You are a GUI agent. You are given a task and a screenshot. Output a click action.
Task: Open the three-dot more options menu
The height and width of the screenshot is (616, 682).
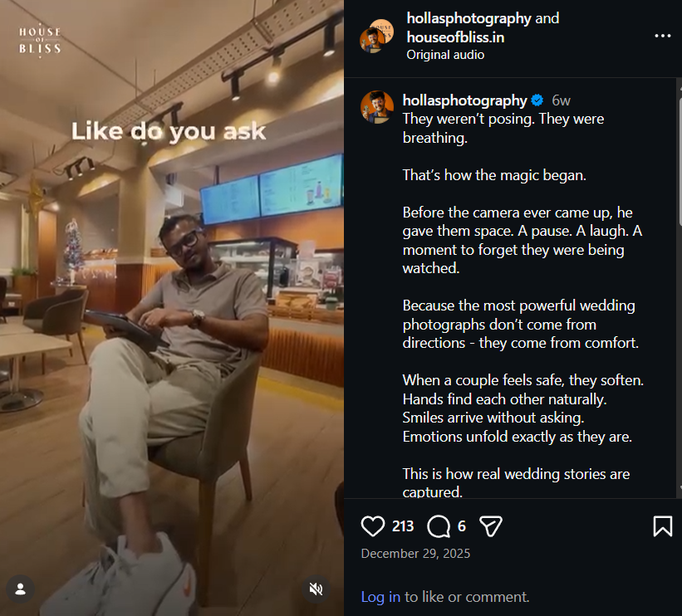662,37
